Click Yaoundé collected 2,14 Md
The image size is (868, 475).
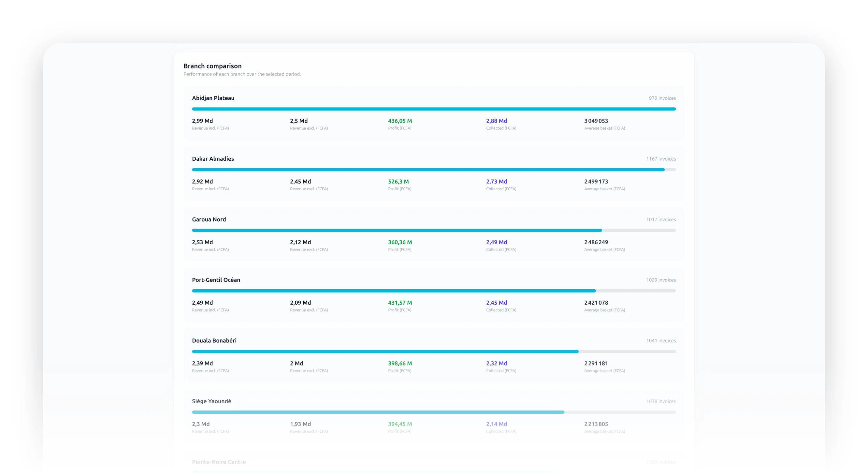[x=496, y=424]
